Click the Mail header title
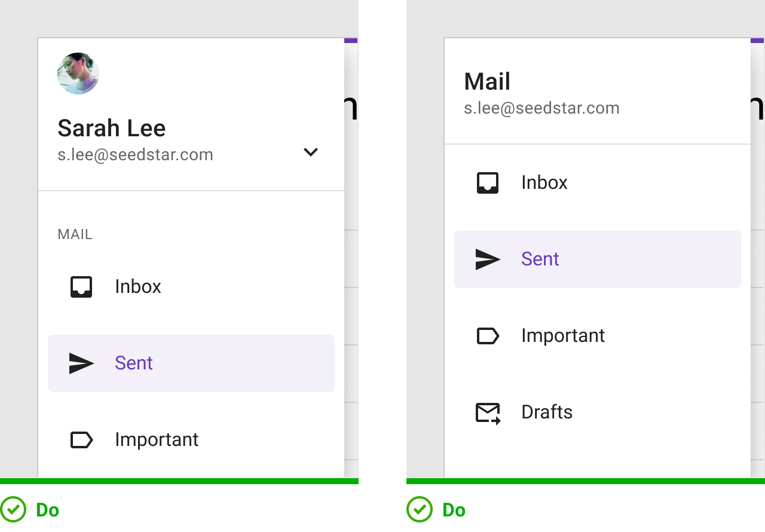 (x=487, y=81)
